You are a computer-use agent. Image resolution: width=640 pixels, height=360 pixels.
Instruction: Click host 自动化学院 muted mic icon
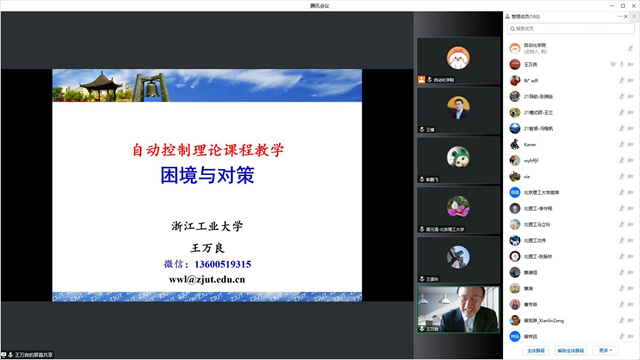pyautogui.click(x=630, y=48)
